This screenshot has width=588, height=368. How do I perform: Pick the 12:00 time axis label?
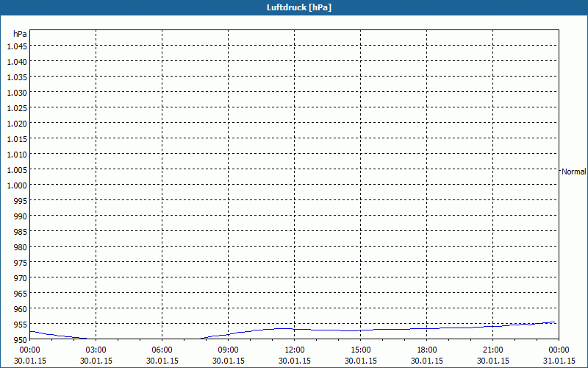pyautogui.click(x=295, y=350)
